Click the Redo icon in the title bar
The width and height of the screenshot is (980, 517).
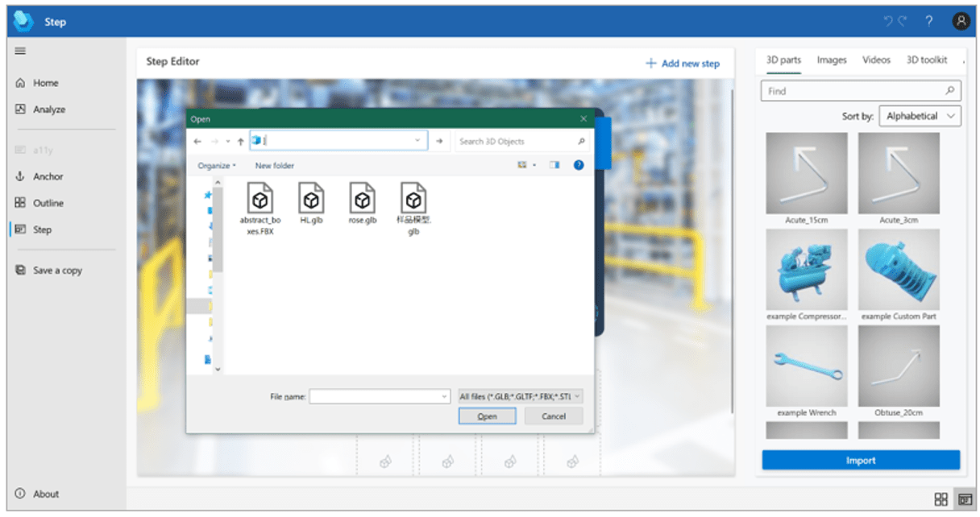(x=901, y=21)
